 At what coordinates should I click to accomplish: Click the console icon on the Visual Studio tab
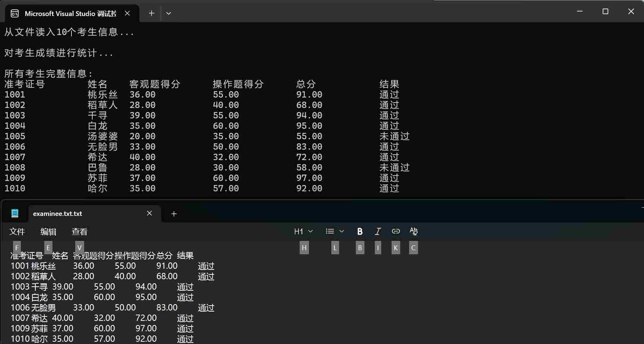click(x=15, y=13)
